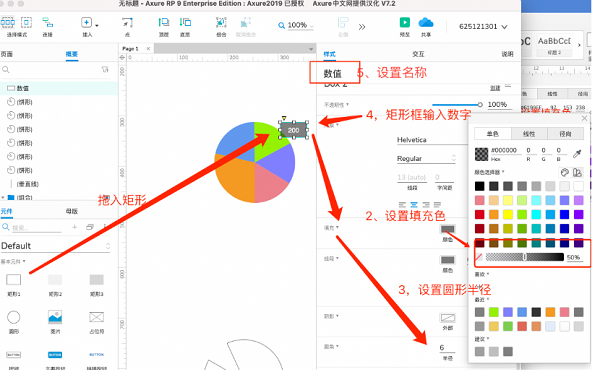Viewport: 600px width, 377px height.
Task: Close the Page 1 canvas tab
Action: click(148, 49)
